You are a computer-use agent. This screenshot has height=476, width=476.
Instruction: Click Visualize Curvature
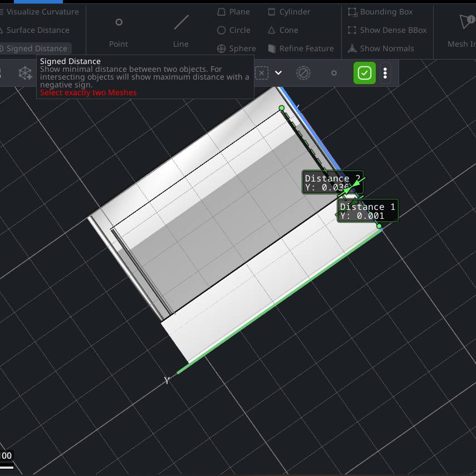click(41, 12)
